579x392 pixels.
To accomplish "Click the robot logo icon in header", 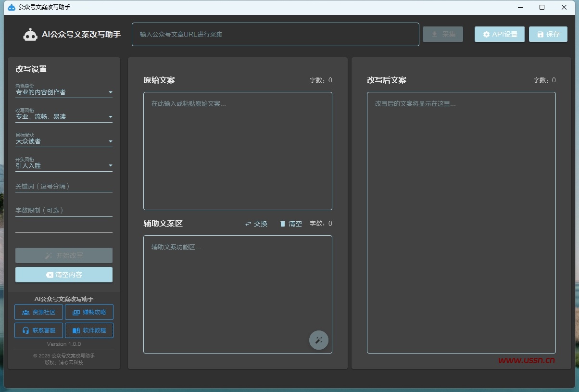I will pyautogui.click(x=30, y=35).
